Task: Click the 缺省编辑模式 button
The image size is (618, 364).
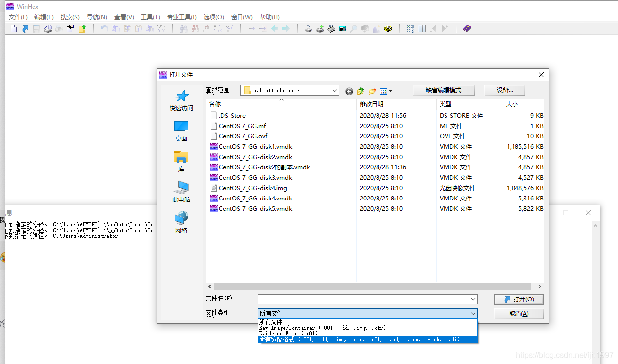Action: tap(444, 90)
